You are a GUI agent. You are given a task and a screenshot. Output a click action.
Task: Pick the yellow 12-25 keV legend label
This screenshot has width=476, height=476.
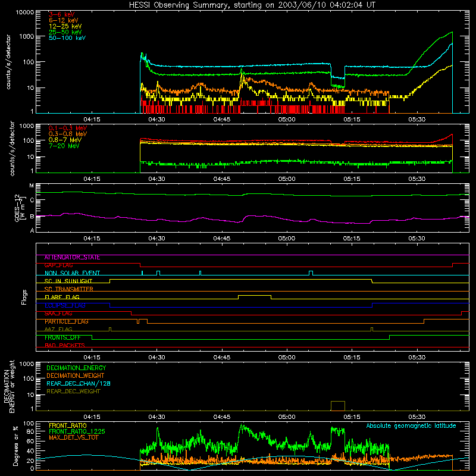(x=65, y=26)
